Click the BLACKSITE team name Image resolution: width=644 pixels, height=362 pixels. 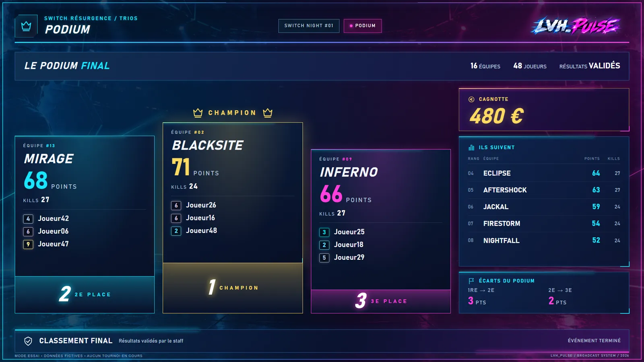(x=208, y=145)
